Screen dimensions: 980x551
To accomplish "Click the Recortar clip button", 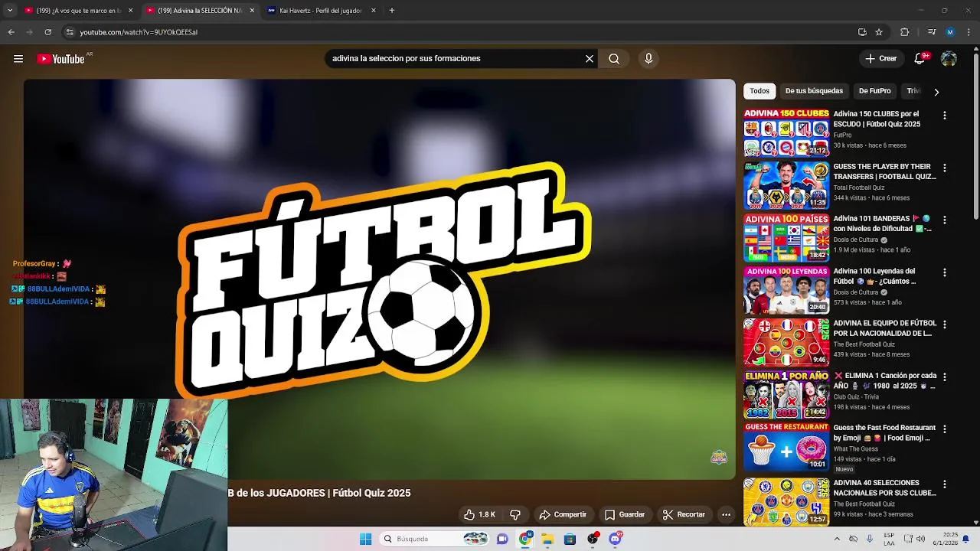I will point(684,514).
